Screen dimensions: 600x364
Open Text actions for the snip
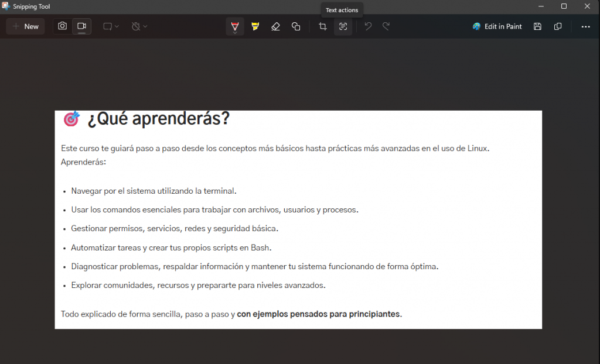click(343, 26)
